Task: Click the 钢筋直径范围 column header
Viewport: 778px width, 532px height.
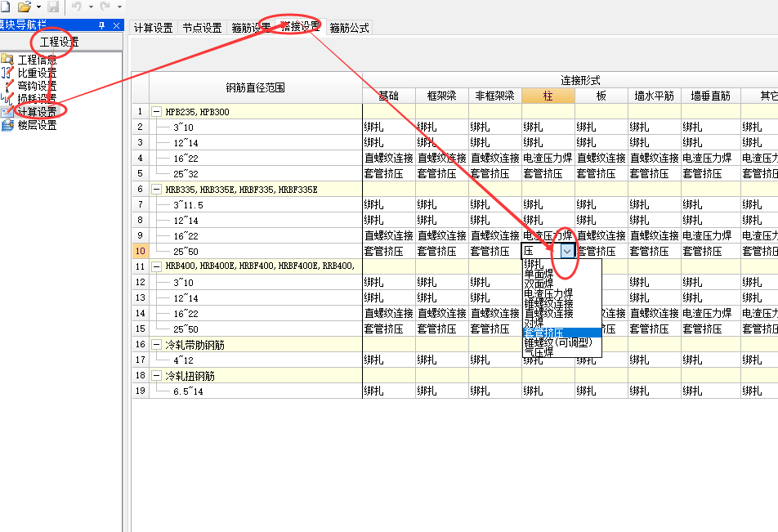Action: (x=256, y=87)
